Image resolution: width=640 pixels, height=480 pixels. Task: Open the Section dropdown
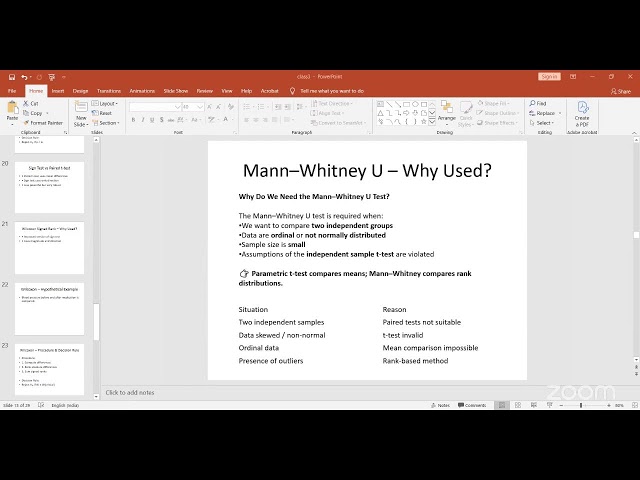click(106, 123)
